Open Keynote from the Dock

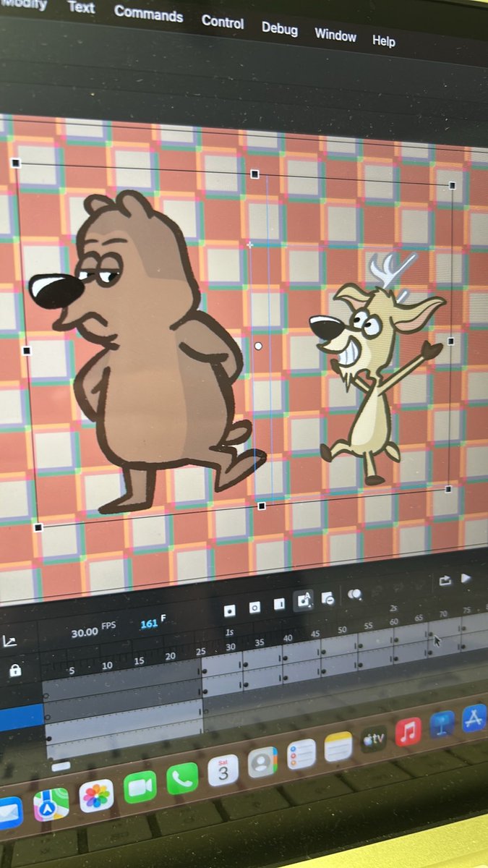[x=442, y=726]
